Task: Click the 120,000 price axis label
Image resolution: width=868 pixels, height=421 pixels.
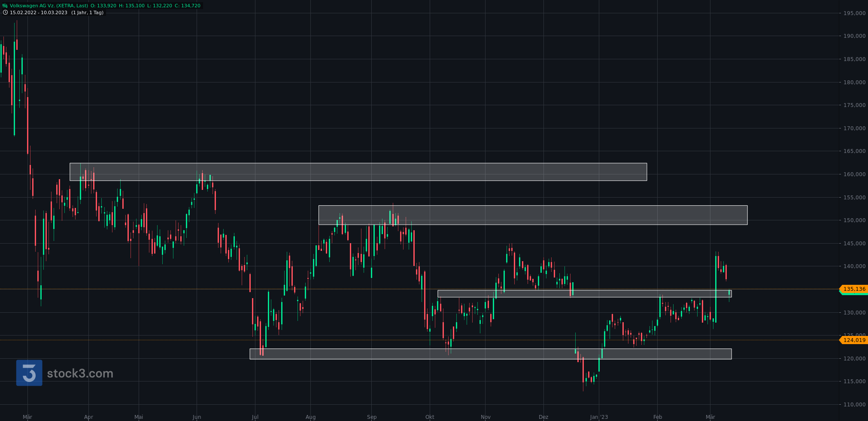Action: point(854,359)
